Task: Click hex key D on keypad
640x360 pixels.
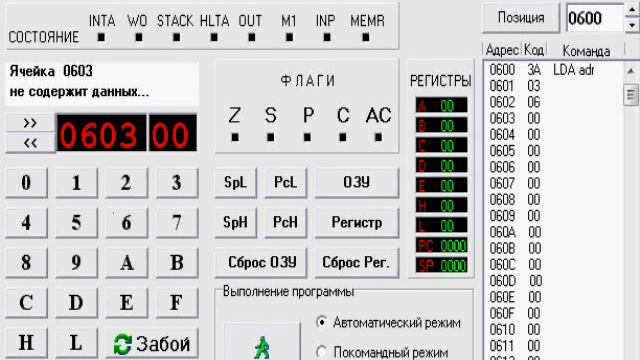Action: click(x=76, y=302)
